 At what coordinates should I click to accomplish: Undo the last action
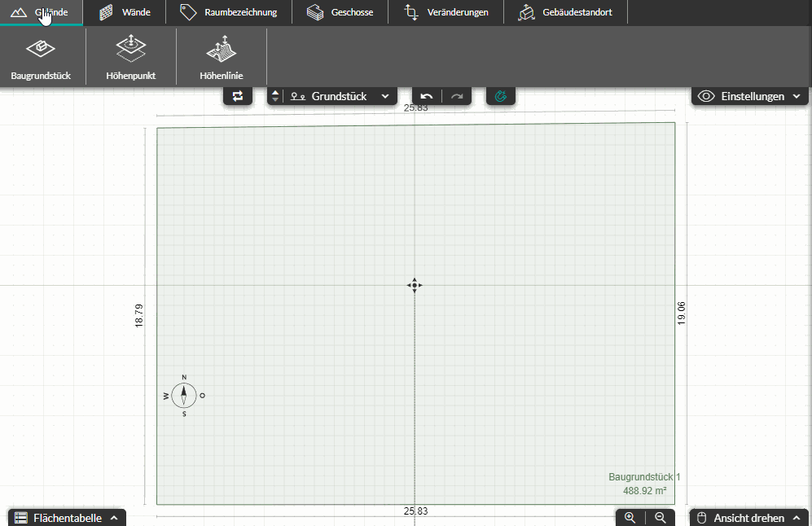point(427,96)
